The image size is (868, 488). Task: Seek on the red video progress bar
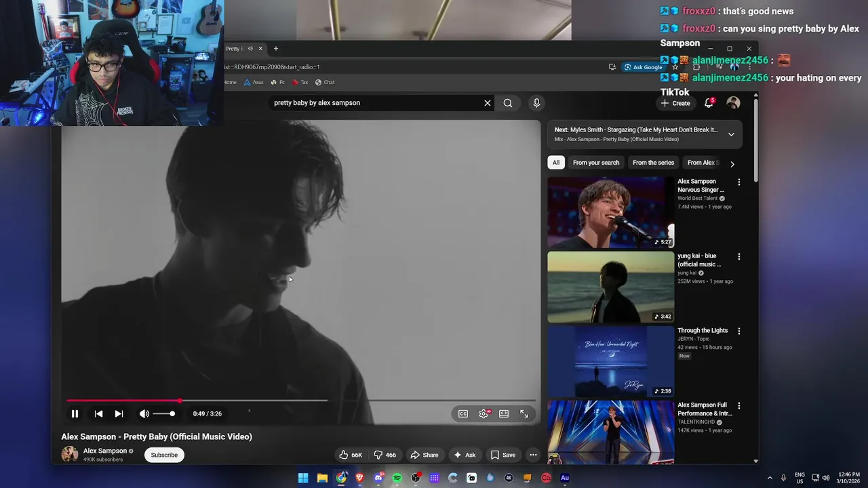[300, 401]
